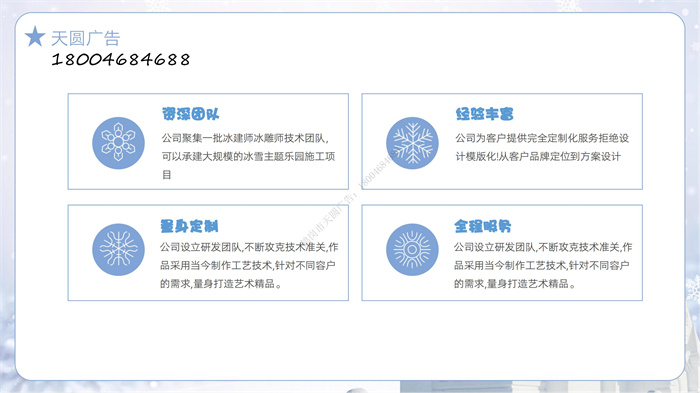Click the paragraph starting 公司为客户提供完全定制化
Viewport: 700px width, 393px height.
point(542,147)
